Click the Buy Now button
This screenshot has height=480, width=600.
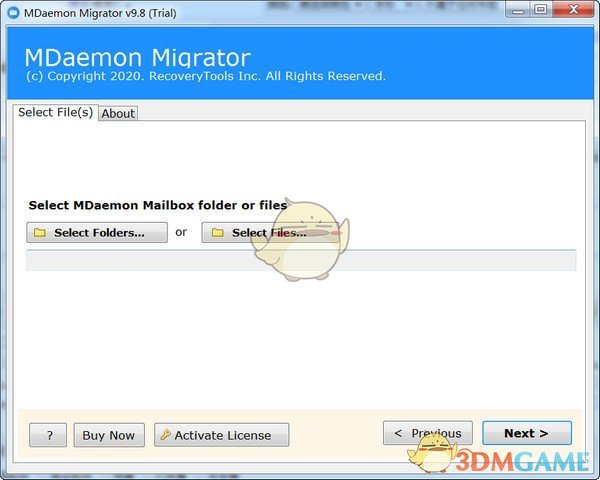click(108, 435)
